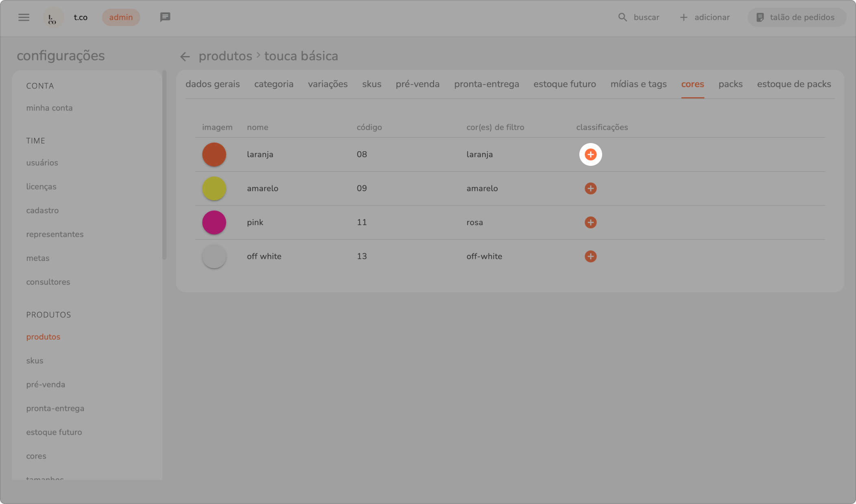Open the buscar search icon
Screen dimensions: 856x504
[x=622, y=17]
